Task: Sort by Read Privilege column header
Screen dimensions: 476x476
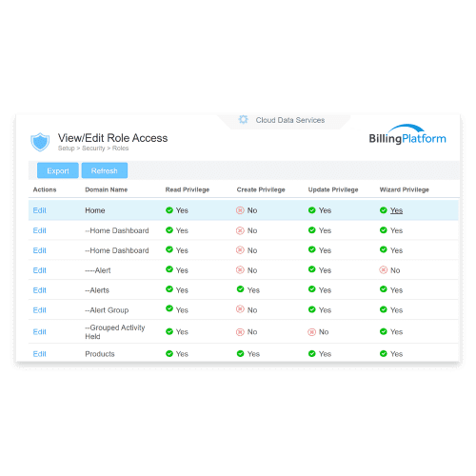Action: coord(188,189)
